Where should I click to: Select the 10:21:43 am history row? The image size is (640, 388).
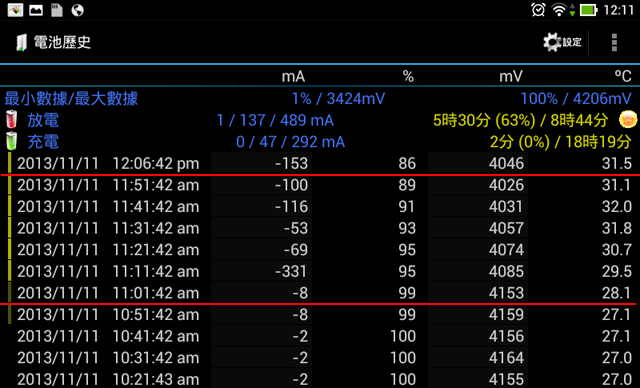click(320, 379)
